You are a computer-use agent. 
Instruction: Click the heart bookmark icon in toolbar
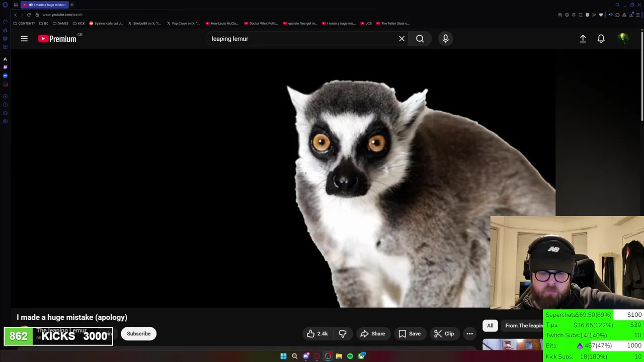pos(601,15)
